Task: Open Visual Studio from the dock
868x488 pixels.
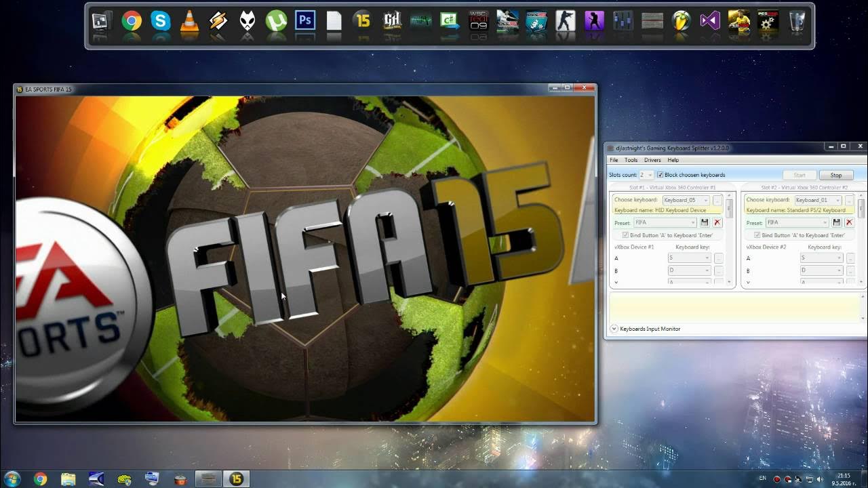Action: (x=710, y=22)
